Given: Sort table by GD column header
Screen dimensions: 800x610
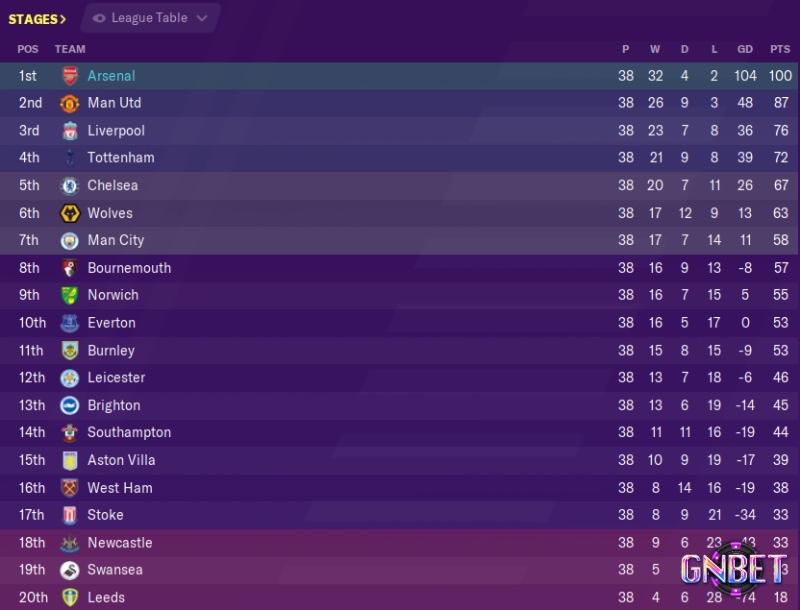Looking at the screenshot, I should coord(745,49).
